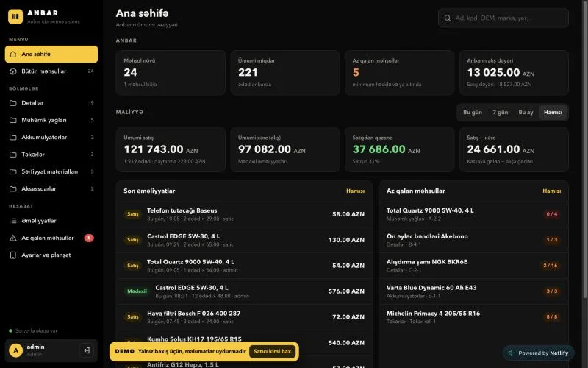Click the folder icon beside Mühərrik yağları
588x368 pixels.
(x=13, y=120)
